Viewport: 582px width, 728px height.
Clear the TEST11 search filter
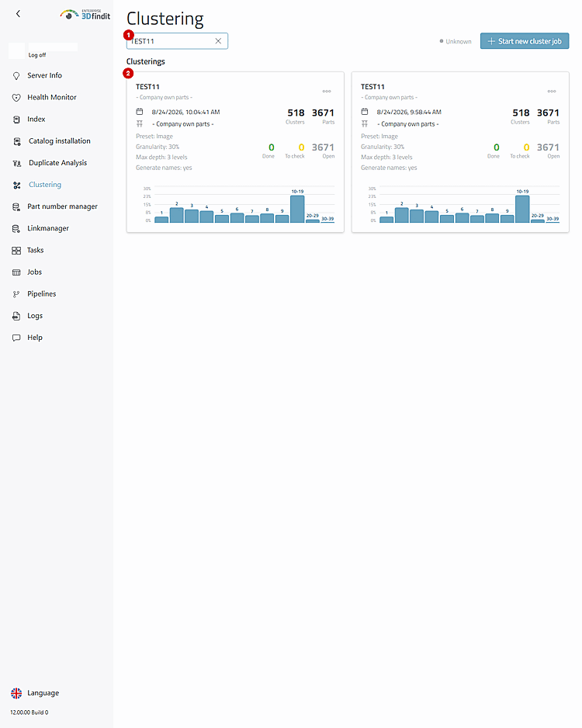218,41
